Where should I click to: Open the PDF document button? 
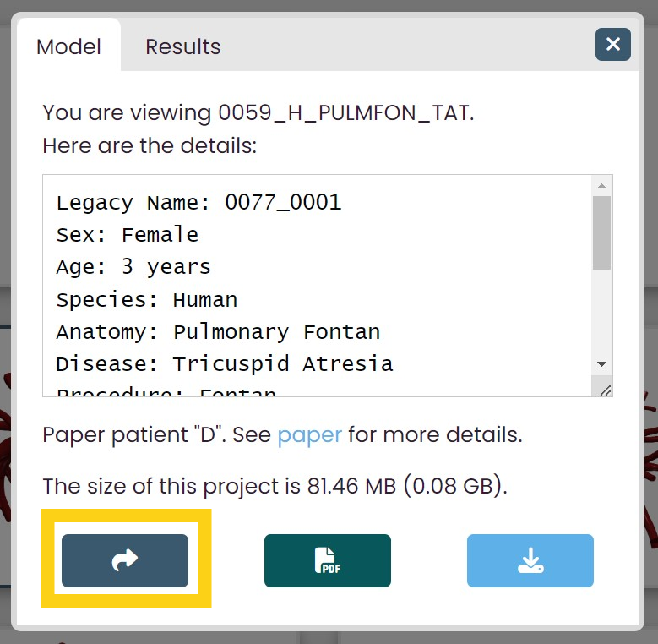click(327, 560)
